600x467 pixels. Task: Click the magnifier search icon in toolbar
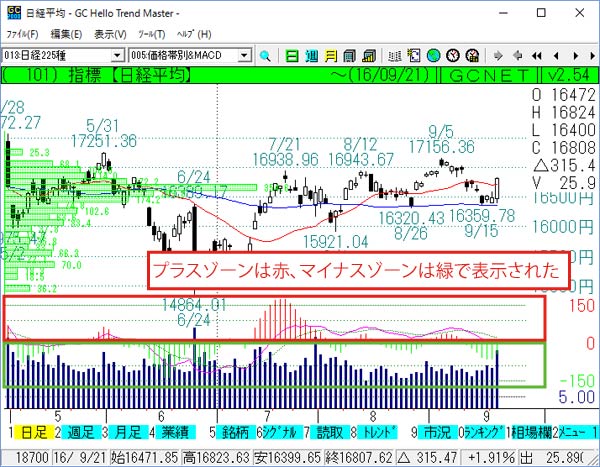[265, 56]
